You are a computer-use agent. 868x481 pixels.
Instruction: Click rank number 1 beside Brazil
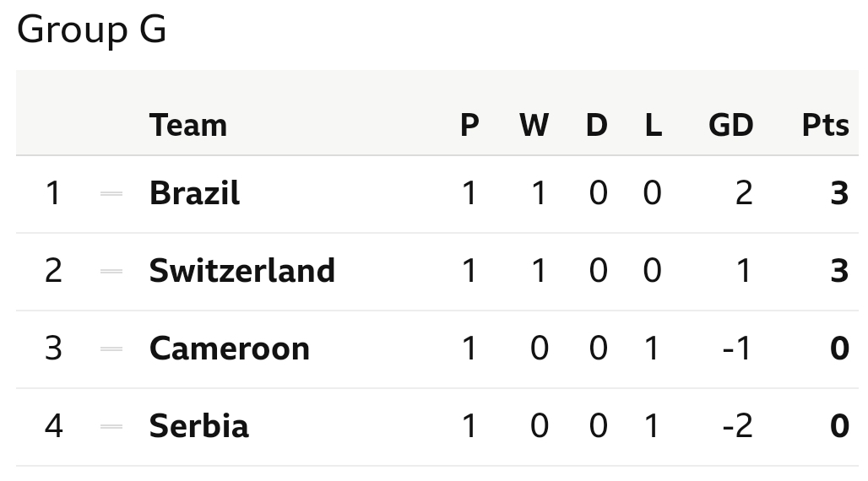tap(53, 193)
